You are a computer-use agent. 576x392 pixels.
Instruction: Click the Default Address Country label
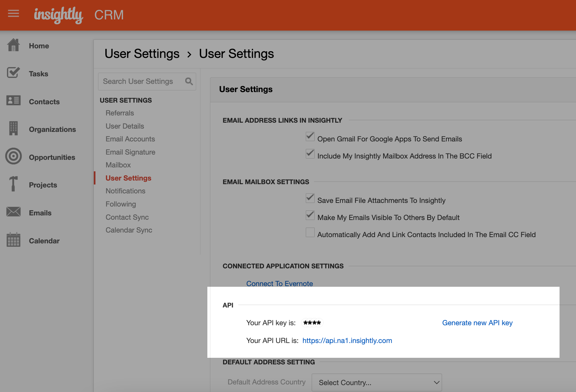pos(267,382)
